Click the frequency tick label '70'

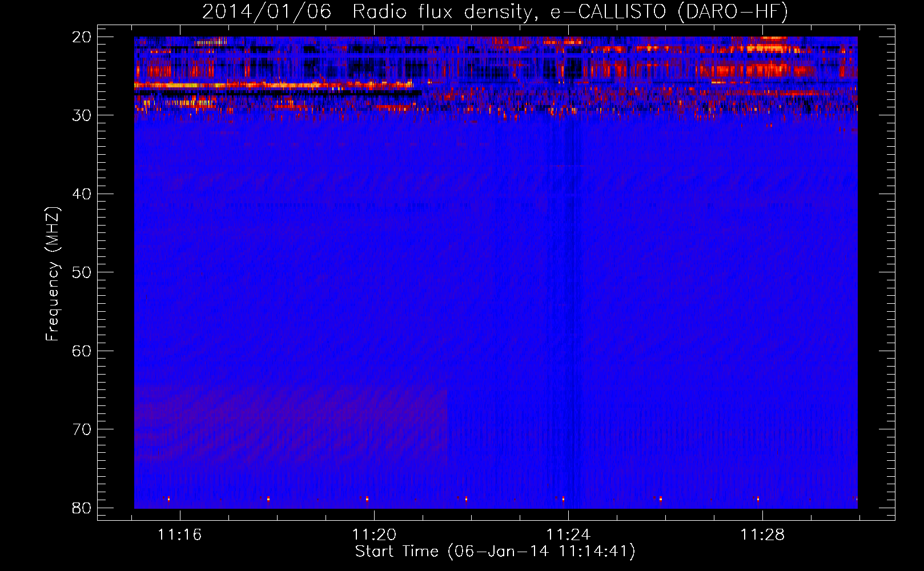coord(82,429)
